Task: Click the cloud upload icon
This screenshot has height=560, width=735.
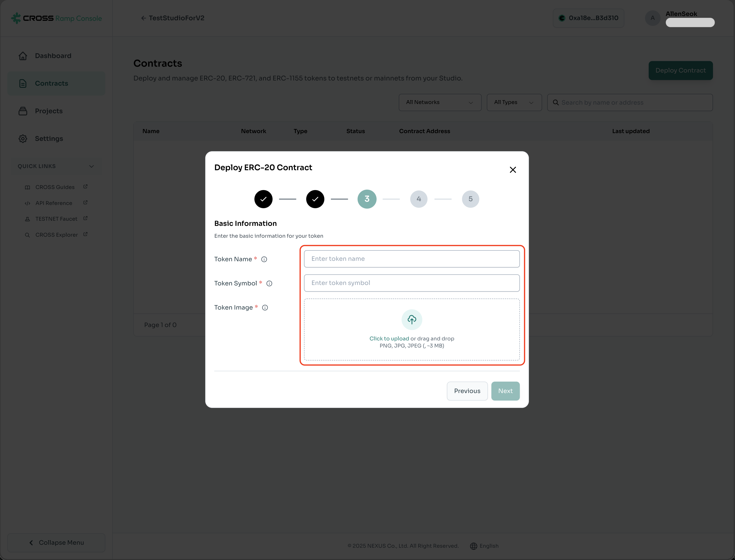Action: click(412, 320)
